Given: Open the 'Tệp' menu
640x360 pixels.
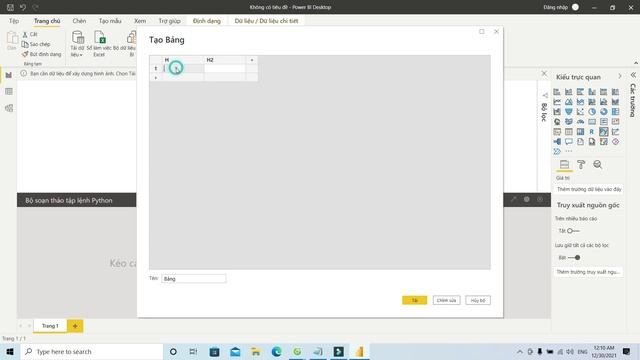Looking at the screenshot, I should [x=14, y=21].
